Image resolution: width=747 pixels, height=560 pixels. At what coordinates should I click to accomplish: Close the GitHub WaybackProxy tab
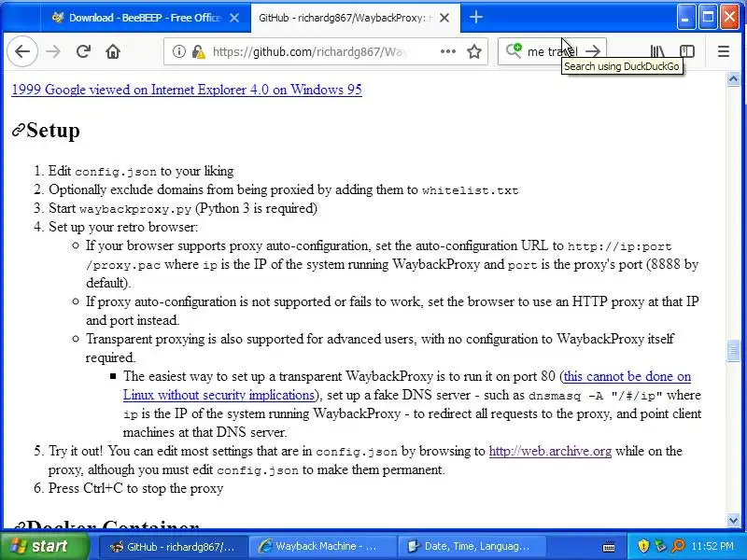[444, 18]
